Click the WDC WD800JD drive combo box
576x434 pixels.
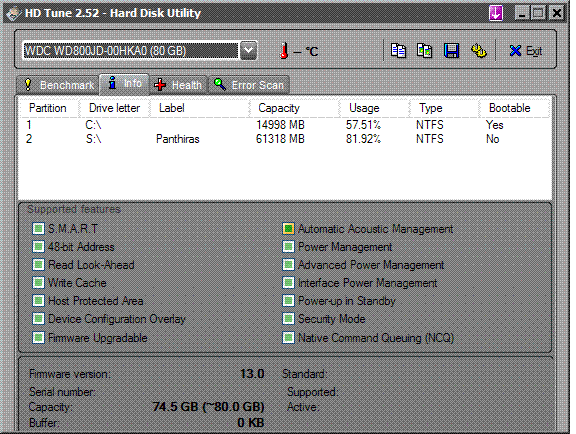coord(139,50)
